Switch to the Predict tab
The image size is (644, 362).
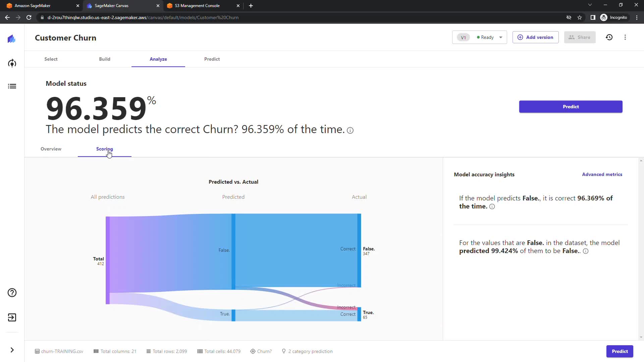pos(212,59)
